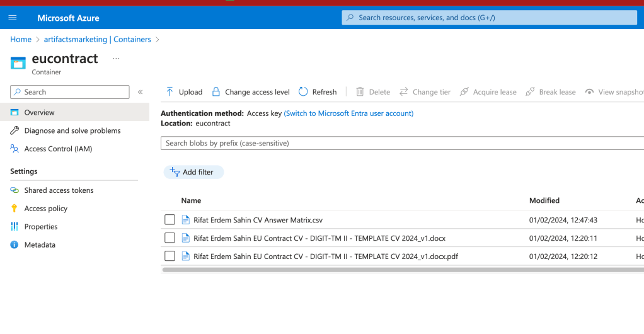Check the box for CV Answer Matrix.csv

pyautogui.click(x=170, y=220)
